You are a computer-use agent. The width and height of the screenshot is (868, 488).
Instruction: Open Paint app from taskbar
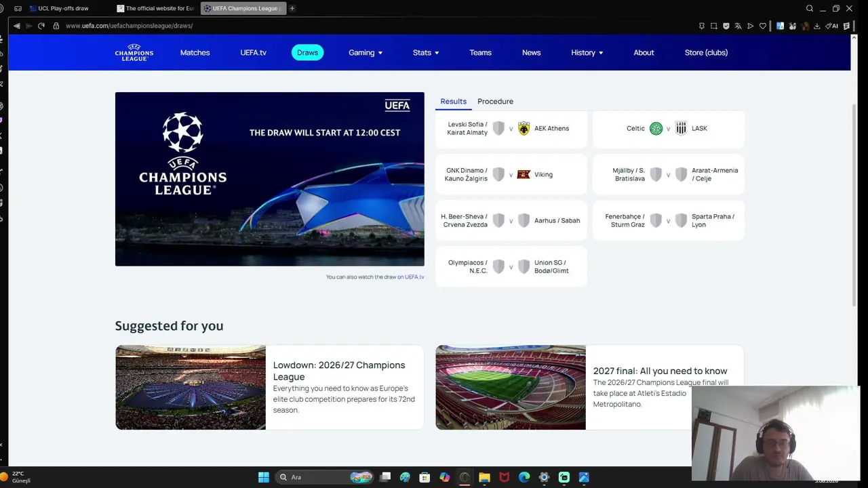coord(405,477)
